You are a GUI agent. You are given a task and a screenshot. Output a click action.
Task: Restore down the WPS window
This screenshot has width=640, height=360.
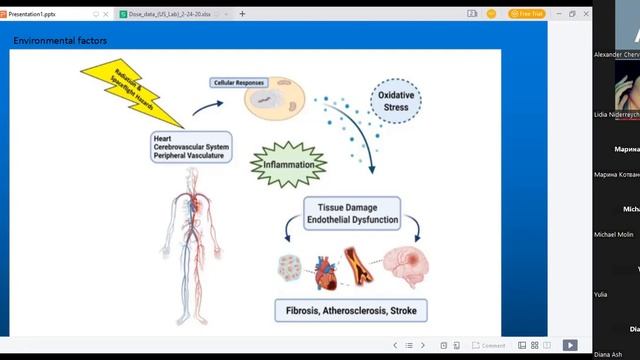pos(572,13)
